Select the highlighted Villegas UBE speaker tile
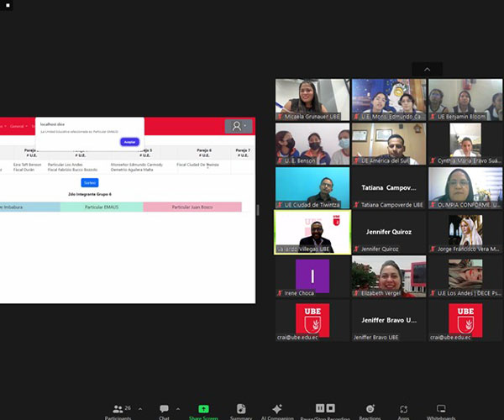Screen dimensions: 504x420 click(x=312, y=232)
